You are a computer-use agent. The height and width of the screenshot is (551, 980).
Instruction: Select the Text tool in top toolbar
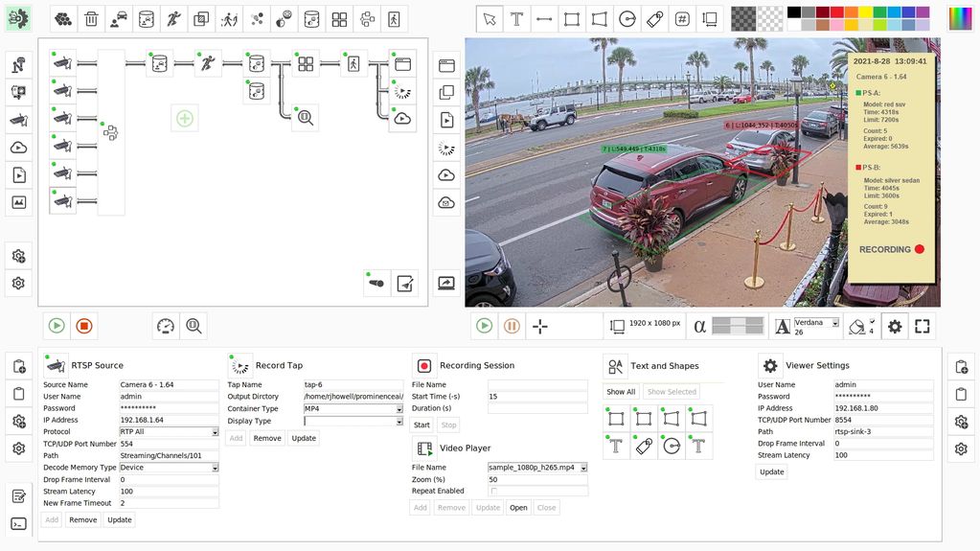(517, 18)
